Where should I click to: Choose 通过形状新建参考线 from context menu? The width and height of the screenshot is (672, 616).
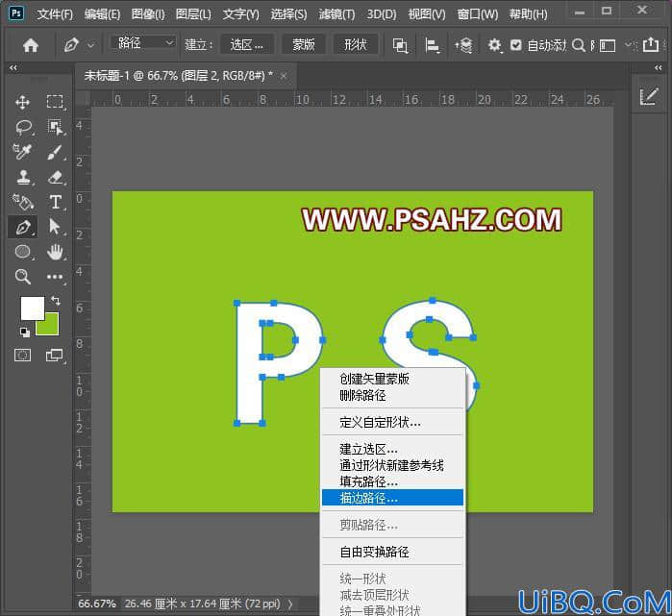pos(392,465)
